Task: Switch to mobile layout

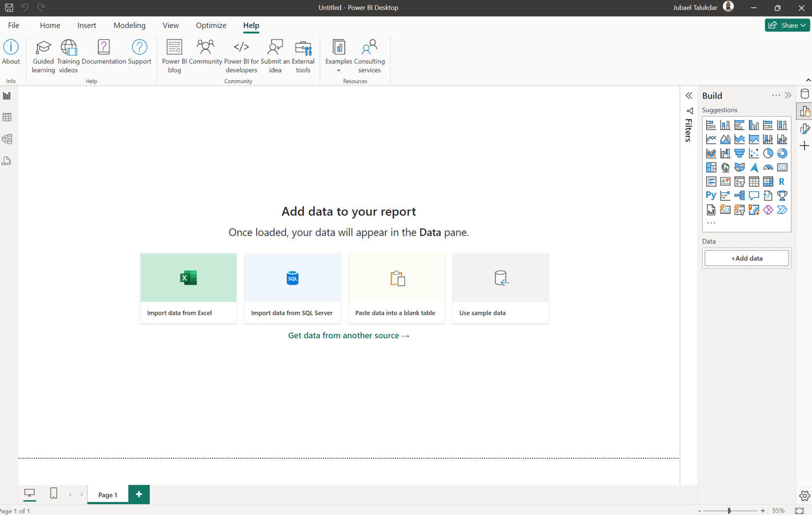Action: [54, 493]
